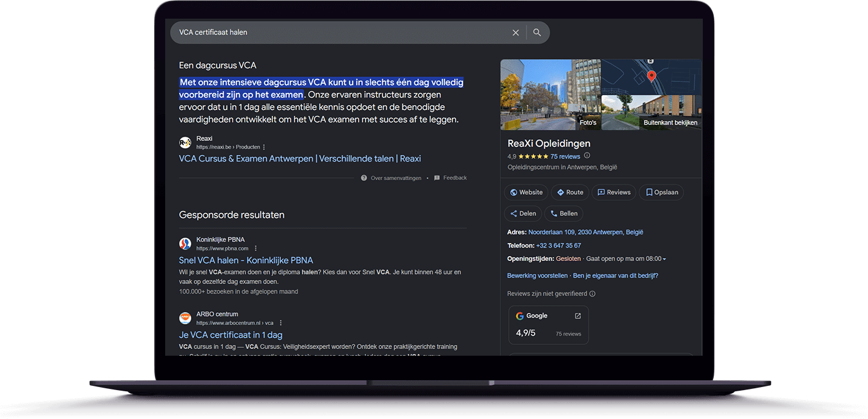This screenshot has width=868, height=419.
Task: Click 'Ben je eigenaar van dit bedrijf?' link
Action: 615,276
